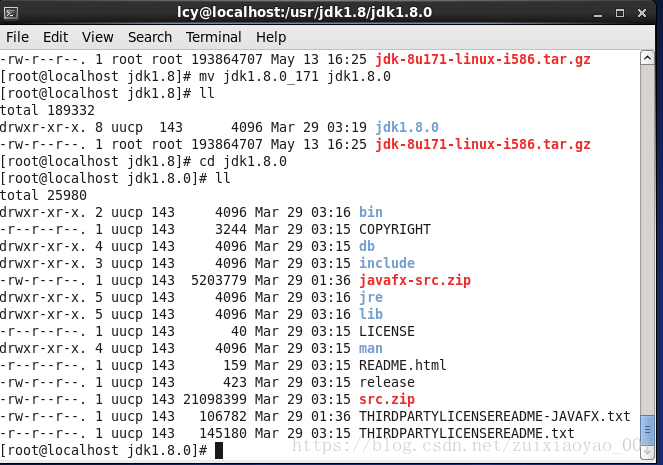Click the 'bin' directory name
This screenshot has width=663, height=465.
(371, 212)
